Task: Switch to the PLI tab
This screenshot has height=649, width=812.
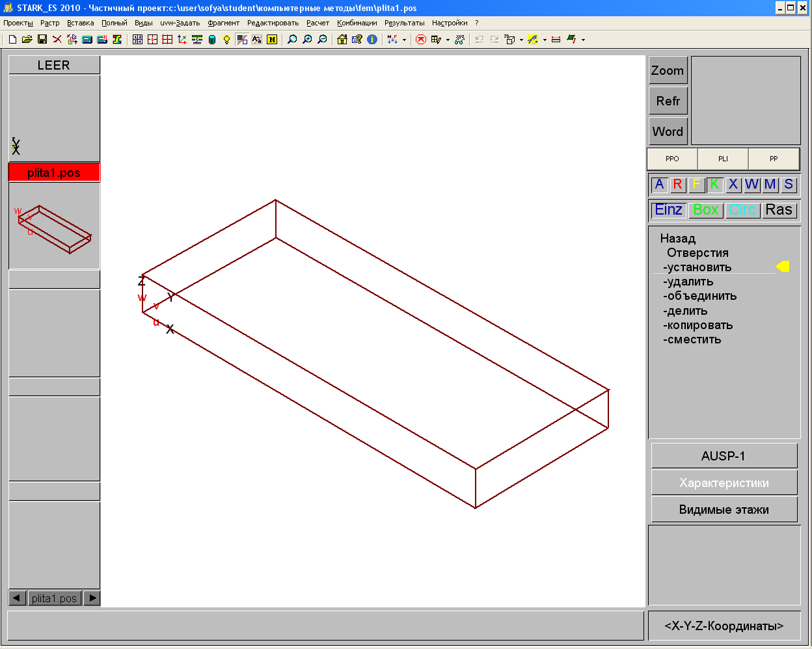Action: 723,159
